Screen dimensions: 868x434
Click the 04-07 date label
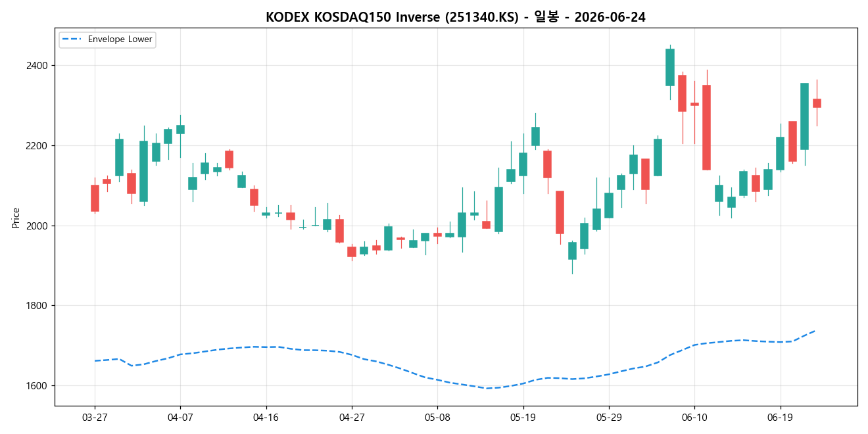[x=180, y=418]
